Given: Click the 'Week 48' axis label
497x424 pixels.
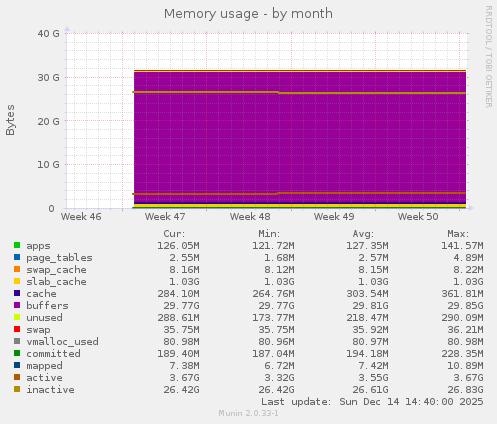Looking at the screenshot, I should tap(250, 217).
